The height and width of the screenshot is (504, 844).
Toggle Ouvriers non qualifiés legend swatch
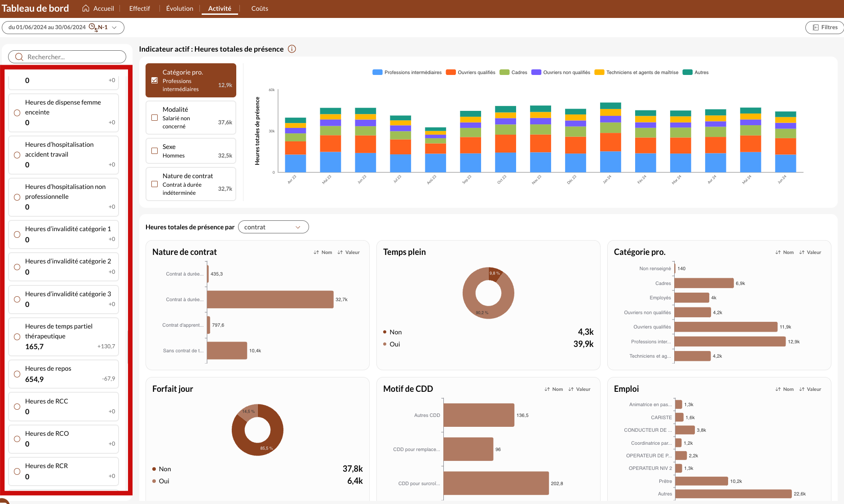tap(536, 72)
